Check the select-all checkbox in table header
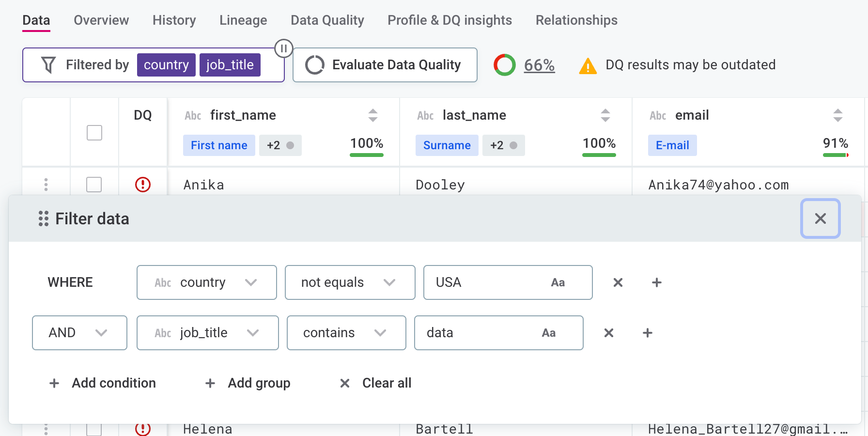 point(94,133)
